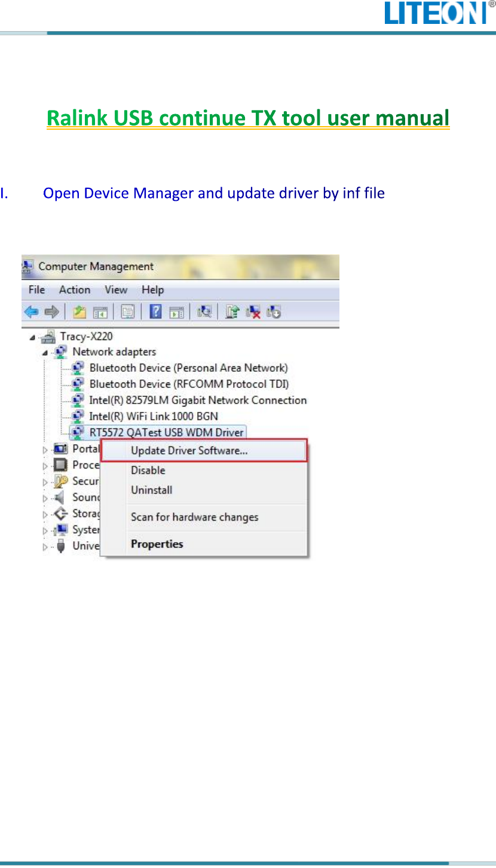Screen dimensions: 496x868
Task: Click the Scan for hardware changes toolbar icon
Action: coord(205,311)
